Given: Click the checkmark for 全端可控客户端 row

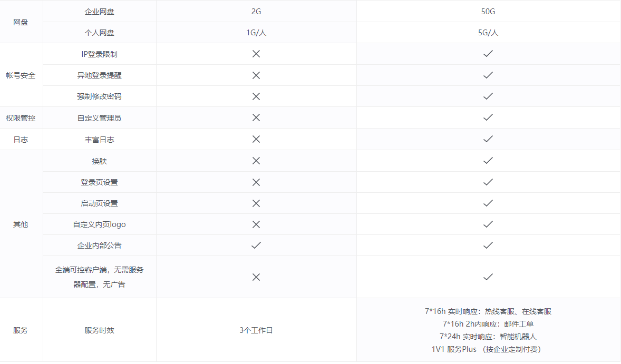Looking at the screenshot, I should (x=488, y=277).
